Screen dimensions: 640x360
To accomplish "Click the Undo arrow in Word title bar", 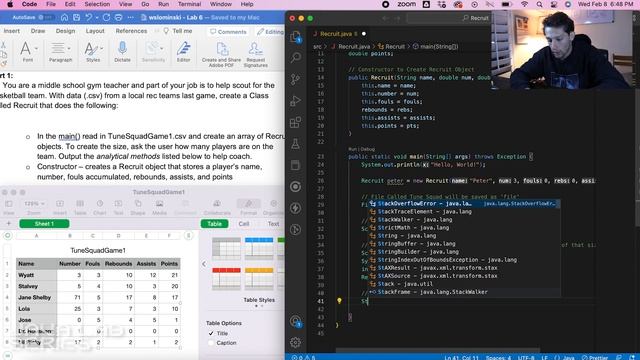I will click(89, 18).
